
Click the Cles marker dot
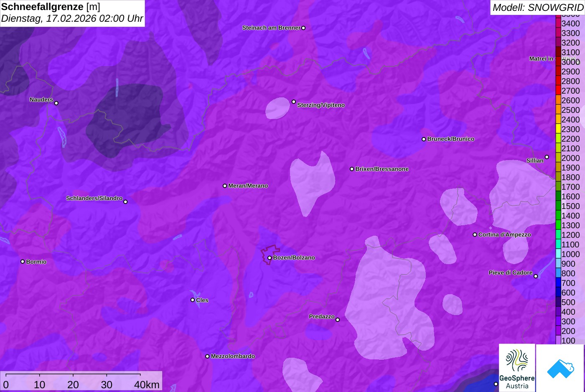coord(193,300)
